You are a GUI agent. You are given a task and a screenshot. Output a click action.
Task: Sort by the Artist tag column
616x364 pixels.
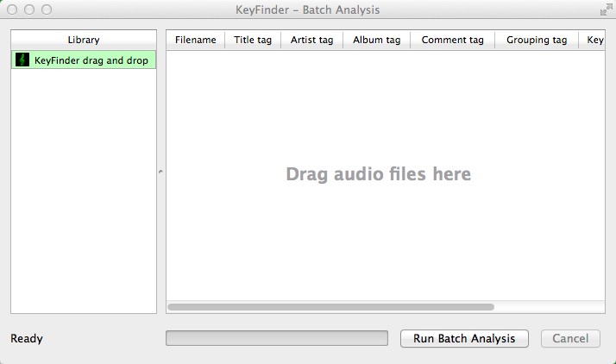312,40
